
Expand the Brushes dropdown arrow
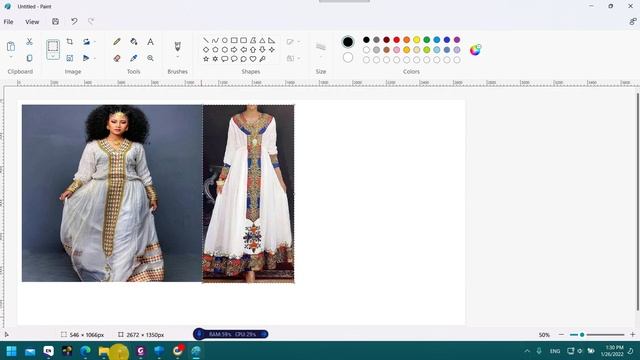point(178,57)
